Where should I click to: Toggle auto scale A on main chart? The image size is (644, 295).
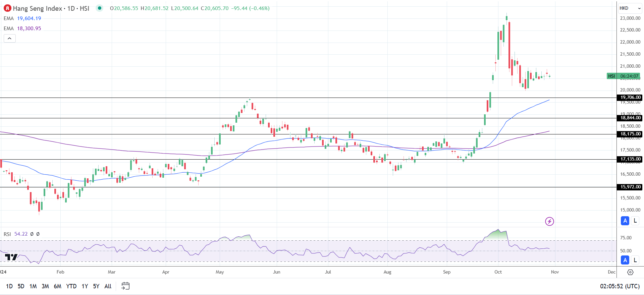pyautogui.click(x=625, y=221)
